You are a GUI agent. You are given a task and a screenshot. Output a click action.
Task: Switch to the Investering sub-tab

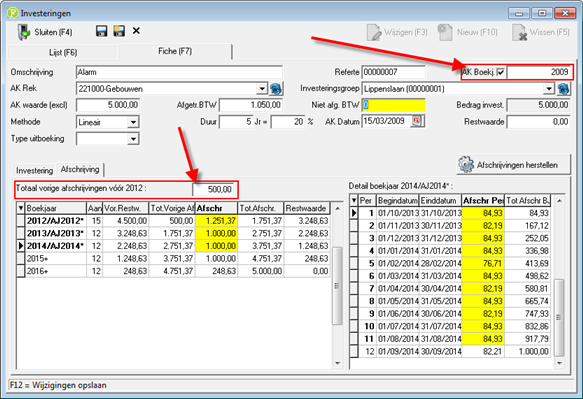(x=34, y=170)
